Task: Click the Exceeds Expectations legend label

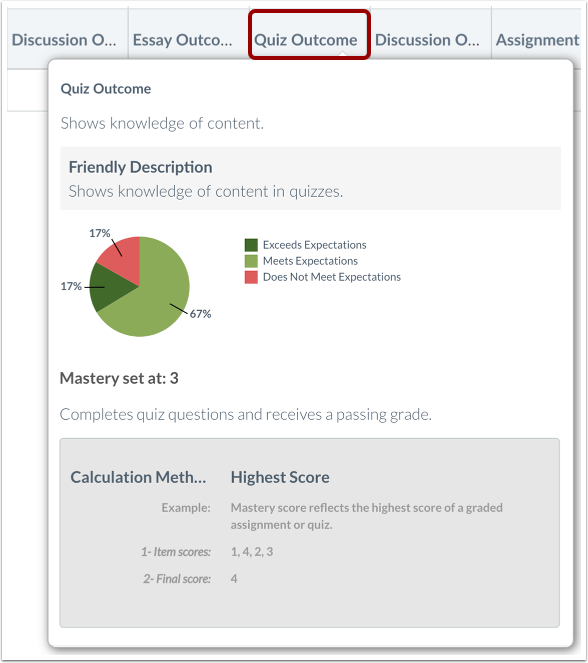Action: (315, 245)
